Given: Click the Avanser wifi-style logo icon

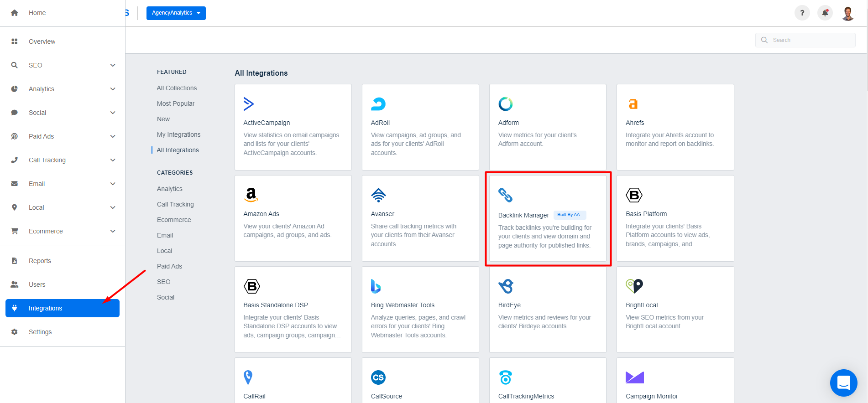Looking at the screenshot, I should tap(378, 195).
